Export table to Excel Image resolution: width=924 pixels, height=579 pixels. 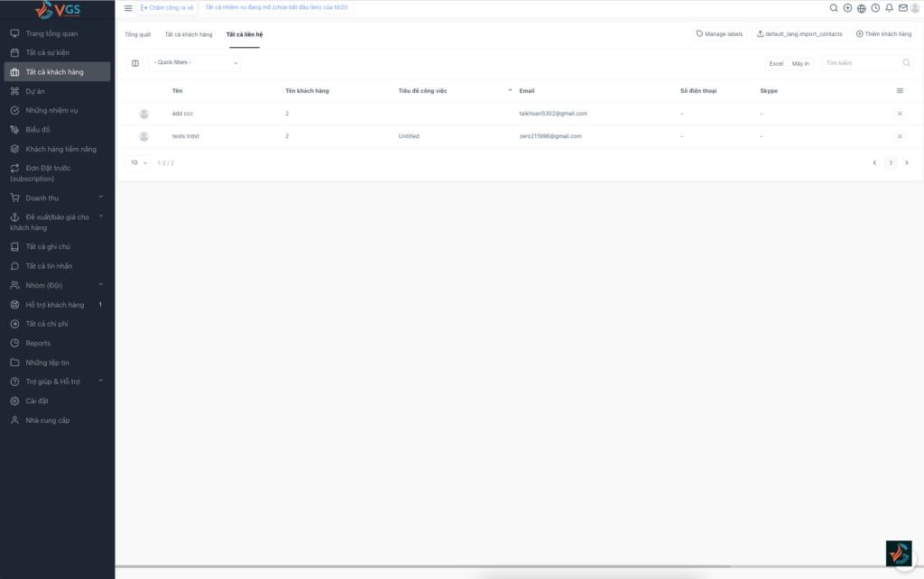point(776,63)
